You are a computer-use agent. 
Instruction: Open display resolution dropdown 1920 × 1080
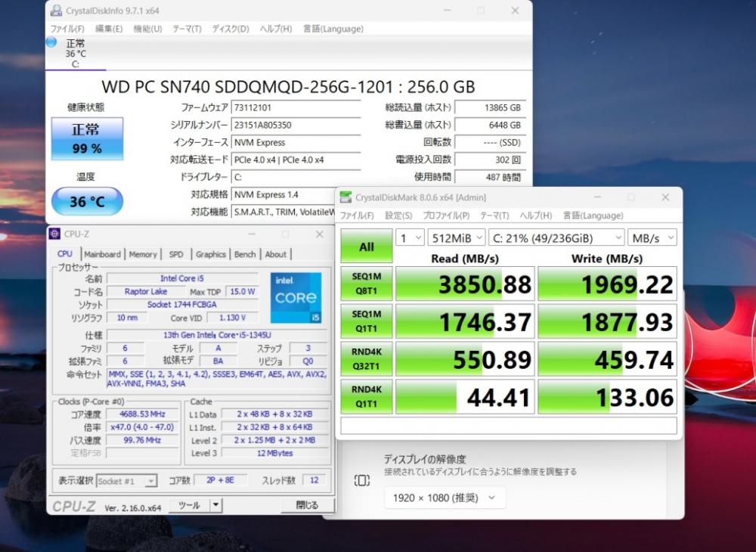pyautogui.click(x=445, y=498)
